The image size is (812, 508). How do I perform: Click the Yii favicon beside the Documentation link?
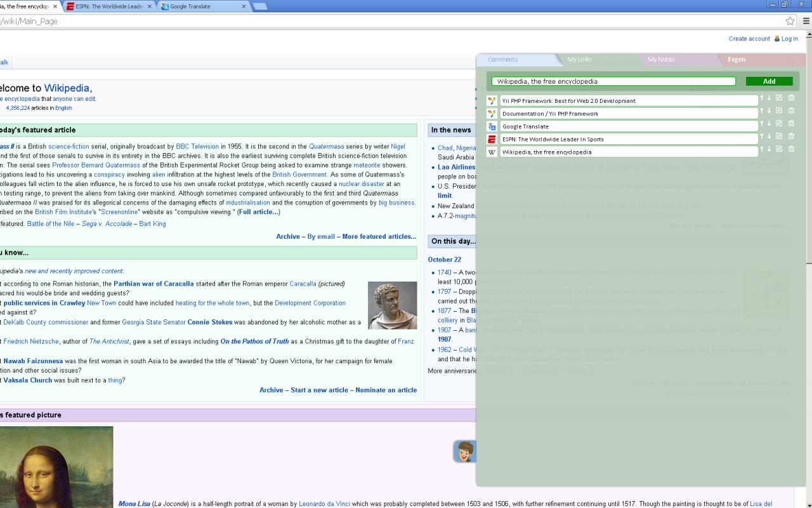[492, 114]
